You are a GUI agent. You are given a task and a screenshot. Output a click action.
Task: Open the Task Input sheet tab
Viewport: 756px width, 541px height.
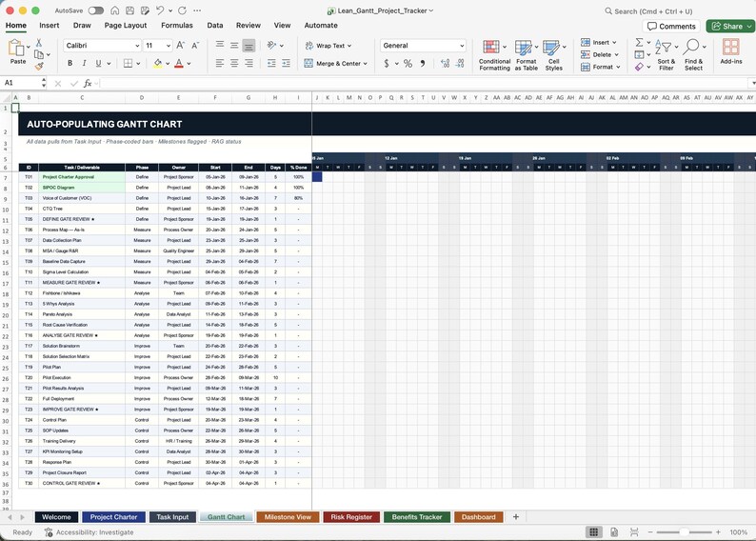pyautogui.click(x=172, y=517)
